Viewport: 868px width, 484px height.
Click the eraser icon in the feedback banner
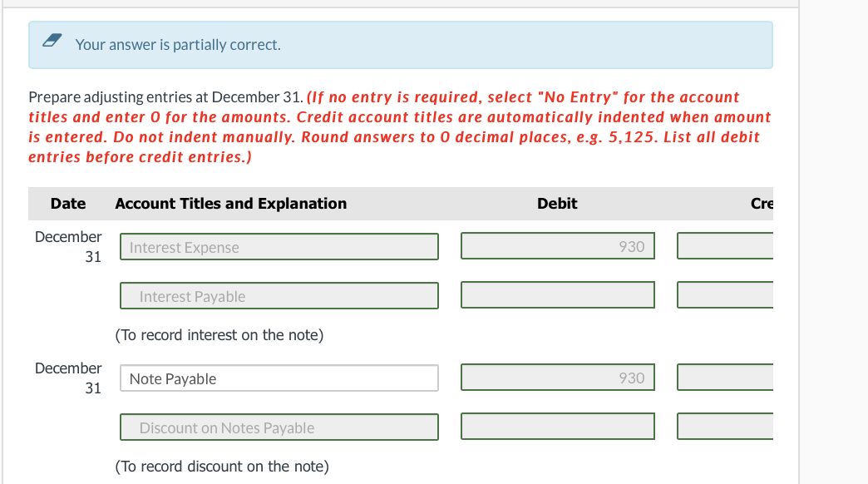click(52, 39)
